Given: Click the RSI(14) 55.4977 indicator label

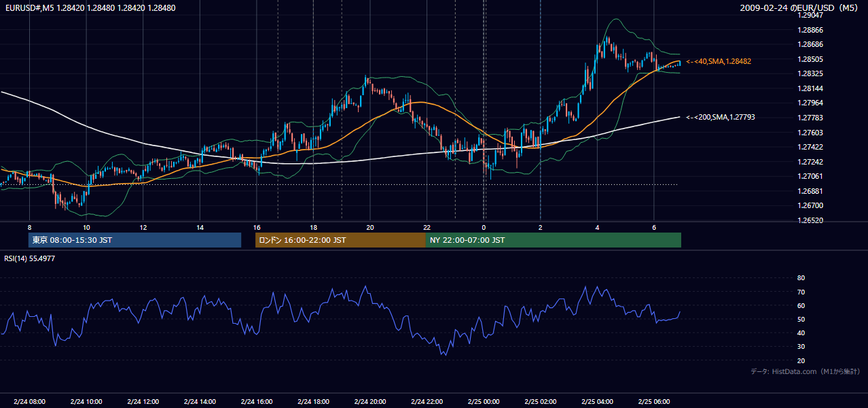Looking at the screenshot, I should [x=30, y=258].
